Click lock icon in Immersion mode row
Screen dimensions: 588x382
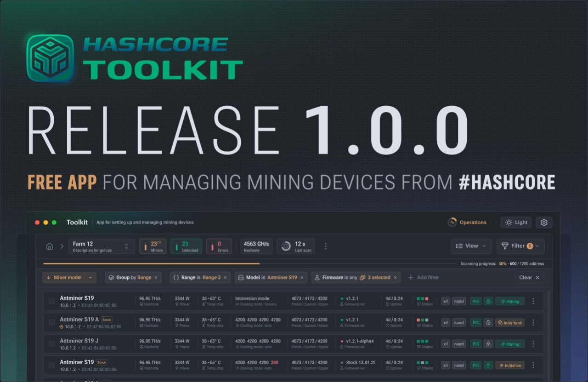(x=488, y=302)
